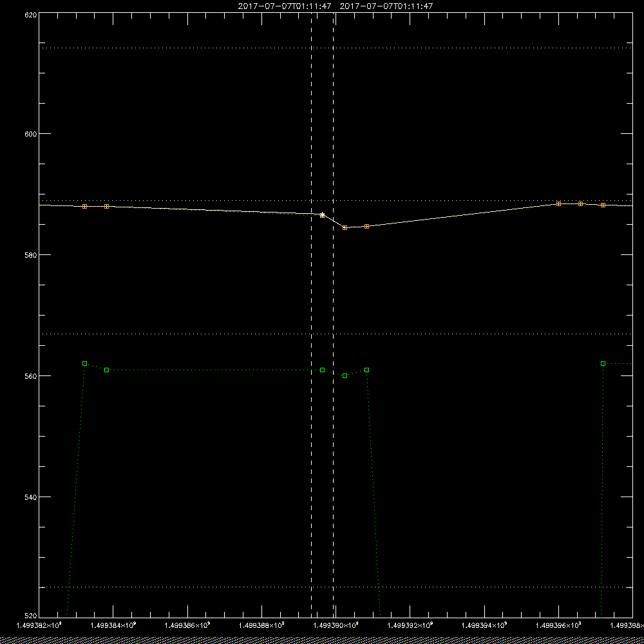Screen dimensions: 644x644
Task: Click the y-axis label 600
Action: click(x=31, y=134)
